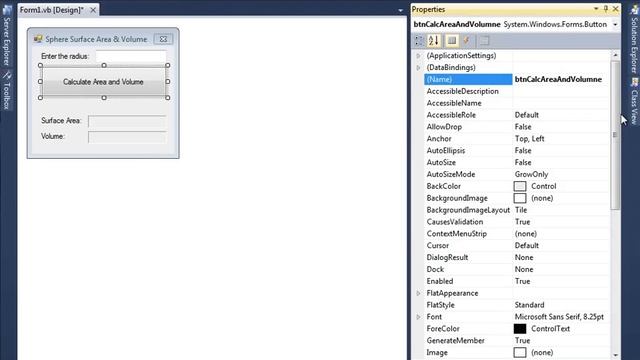Select the GenerateMember value True
Viewport: 640px width, 360px height.
coord(522,340)
